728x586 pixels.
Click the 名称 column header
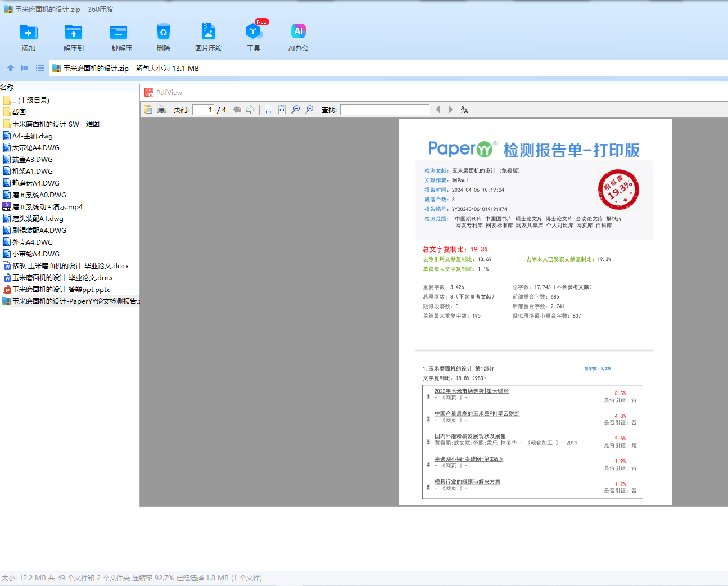[7, 87]
